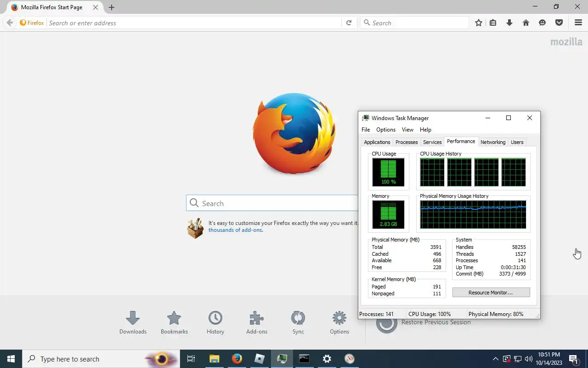Image resolution: width=588 pixels, height=368 pixels.
Task: Click the Resource Monitor... button
Action: coord(491,293)
